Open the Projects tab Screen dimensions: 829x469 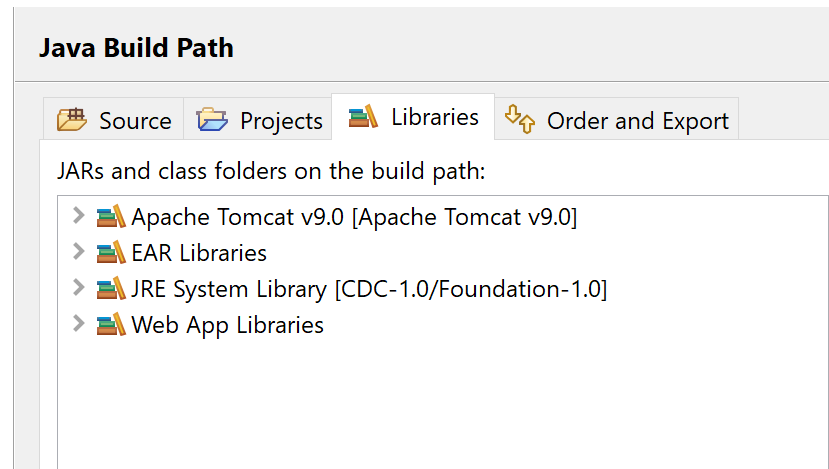click(258, 119)
